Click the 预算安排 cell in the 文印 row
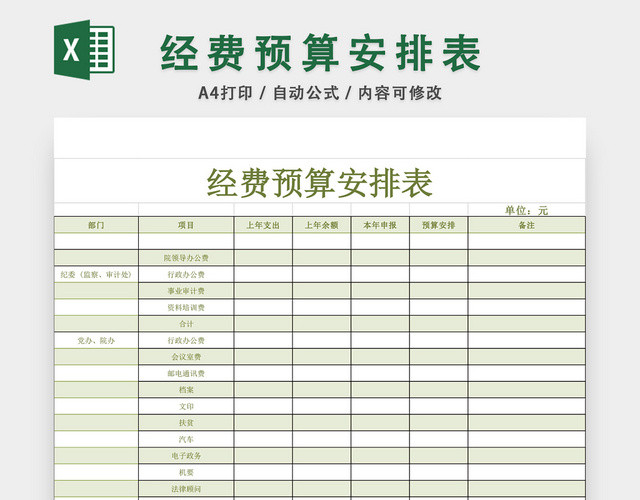The width and height of the screenshot is (640, 500). point(438,406)
